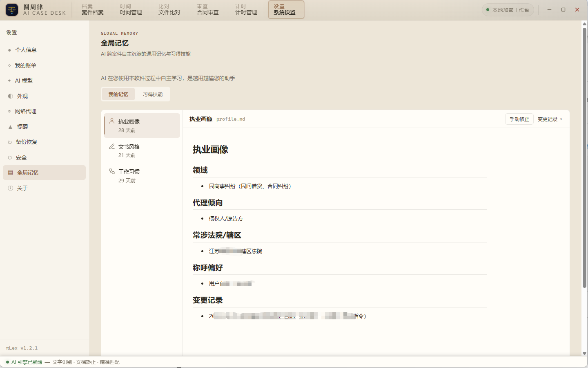Select the 我的账单 sidebar icon
Screen dimensions: 588x368
click(9, 65)
